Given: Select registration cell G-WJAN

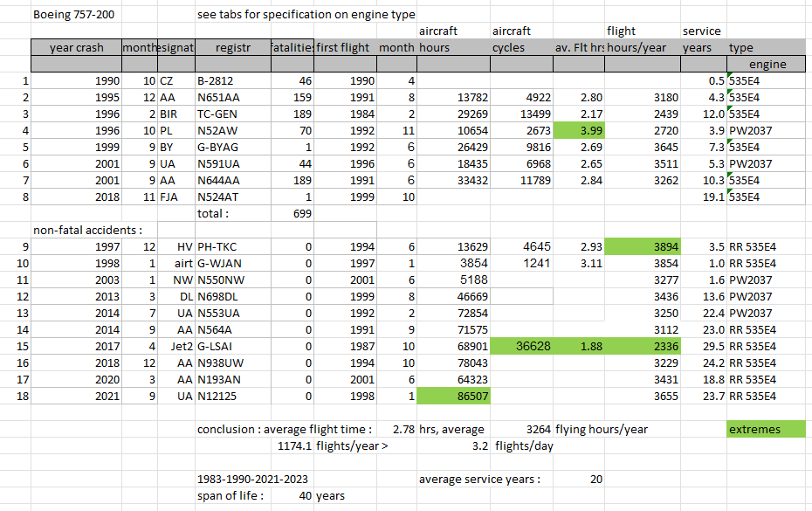Looking at the screenshot, I should tap(233, 263).
